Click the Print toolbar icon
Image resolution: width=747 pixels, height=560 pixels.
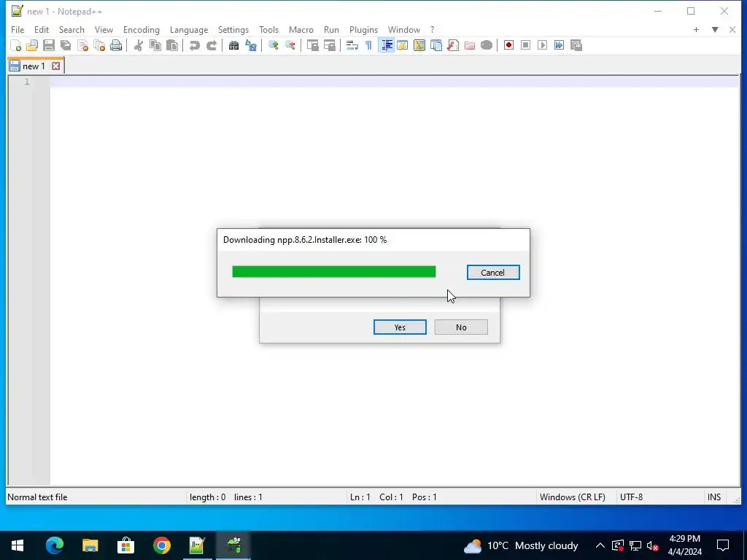[116, 45]
